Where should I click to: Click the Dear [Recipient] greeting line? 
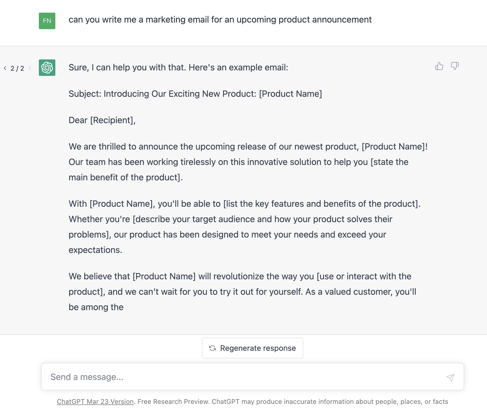coord(102,120)
